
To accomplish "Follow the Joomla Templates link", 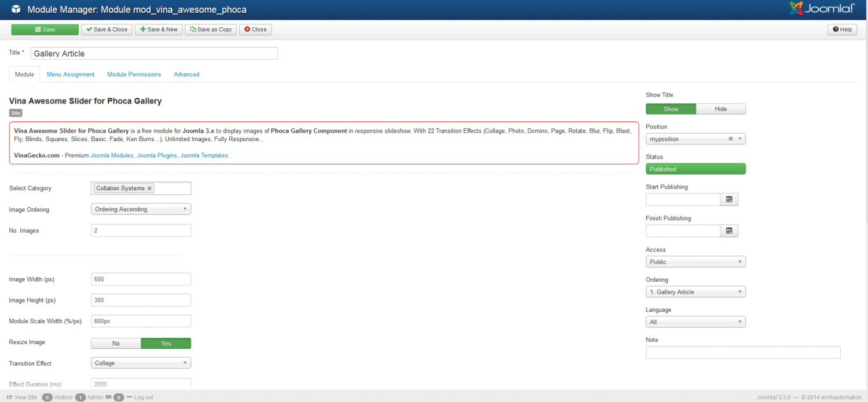I will pos(205,156).
